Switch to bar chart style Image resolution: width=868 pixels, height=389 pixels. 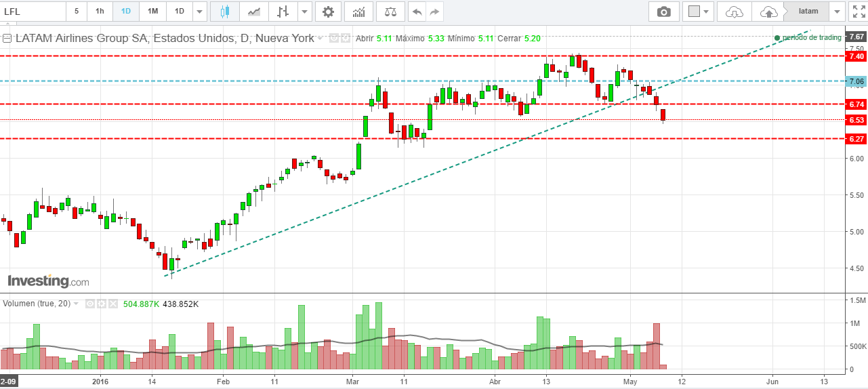(x=283, y=12)
